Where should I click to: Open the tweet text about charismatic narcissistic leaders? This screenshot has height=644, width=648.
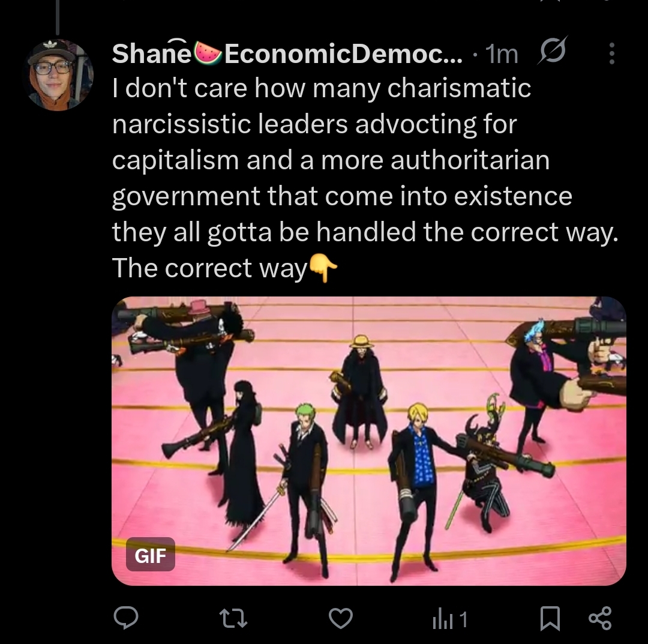[365, 178]
